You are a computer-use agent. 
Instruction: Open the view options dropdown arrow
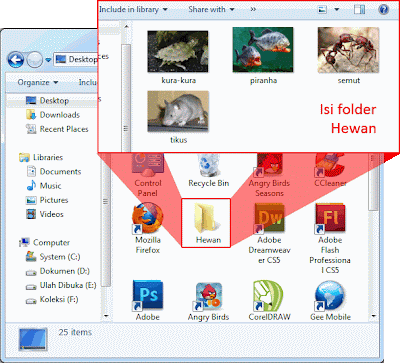click(337, 9)
